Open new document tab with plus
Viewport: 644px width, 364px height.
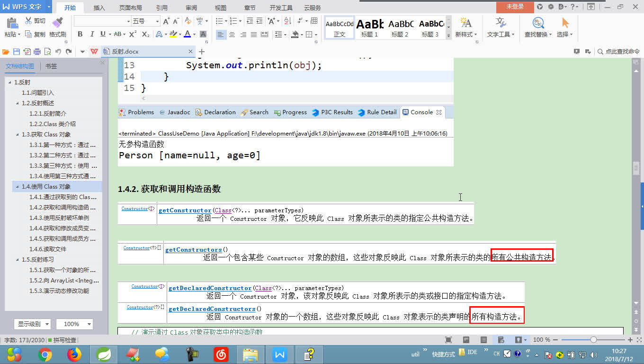tap(202, 52)
